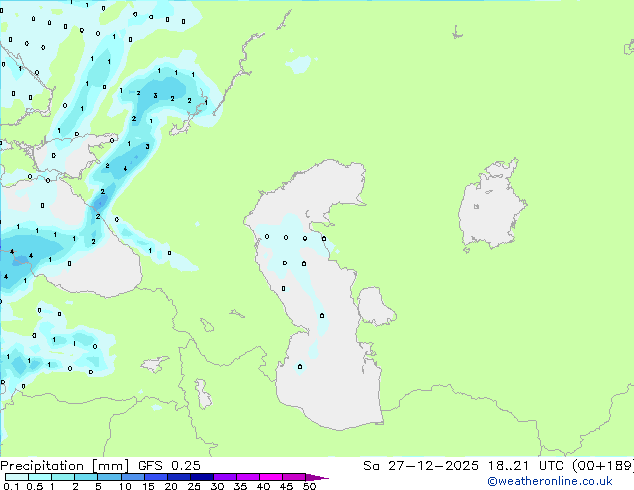Click the 20–25 mm legend color box
Viewport: 634px width, 490px height.
(x=179, y=477)
